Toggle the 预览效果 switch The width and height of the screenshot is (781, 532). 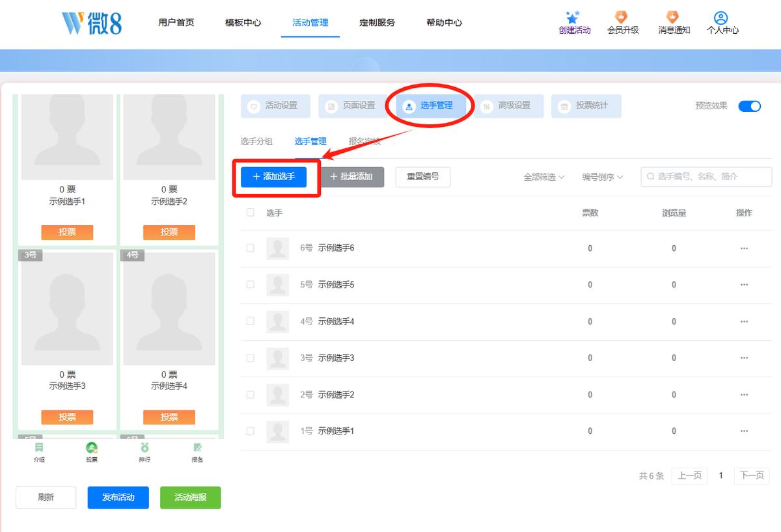click(749, 106)
